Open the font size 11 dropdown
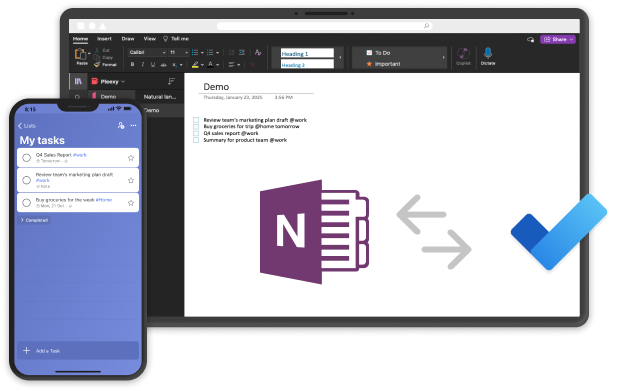Image resolution: width=619 pixels, height=391 pixels. click(186, 52)
